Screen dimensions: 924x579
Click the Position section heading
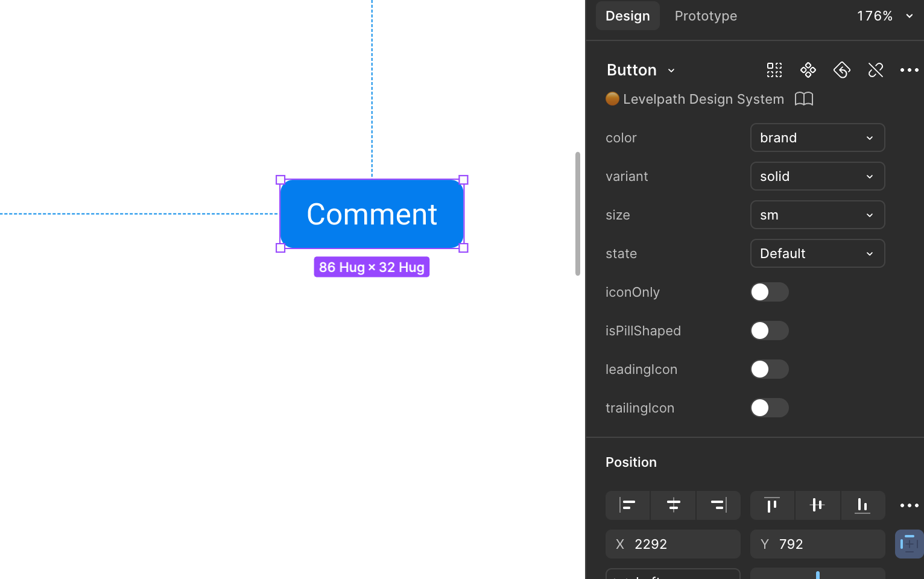tap(631, 462)
